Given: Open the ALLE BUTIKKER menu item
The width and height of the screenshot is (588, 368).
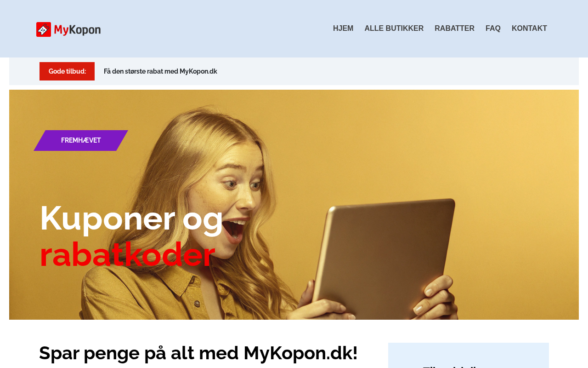Looking at the screenshot, I should (394, 29).
